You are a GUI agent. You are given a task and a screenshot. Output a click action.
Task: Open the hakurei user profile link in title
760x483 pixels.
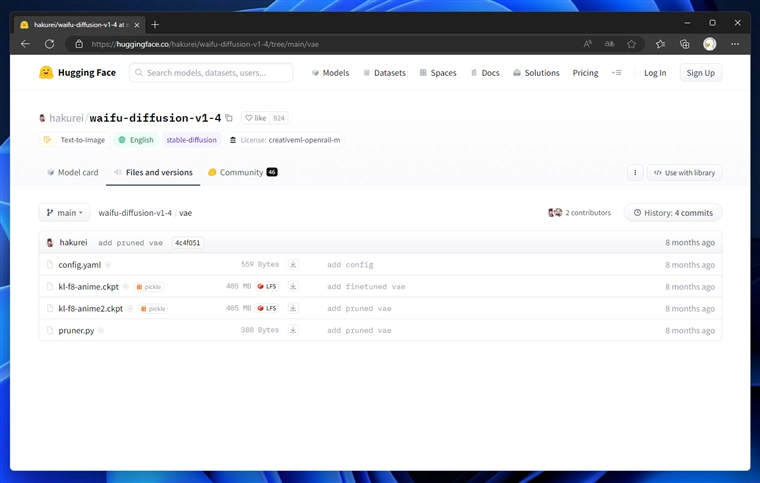click(66, 118)
